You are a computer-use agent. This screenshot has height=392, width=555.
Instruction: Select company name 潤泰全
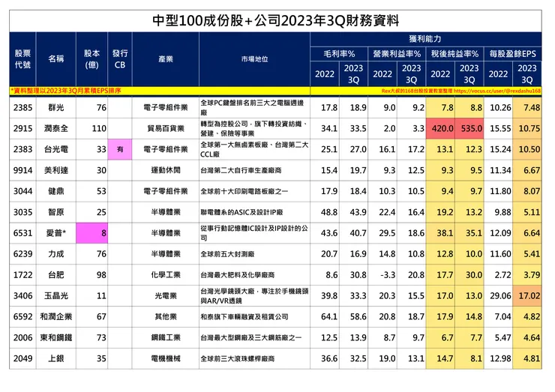(x=56, y=128)
